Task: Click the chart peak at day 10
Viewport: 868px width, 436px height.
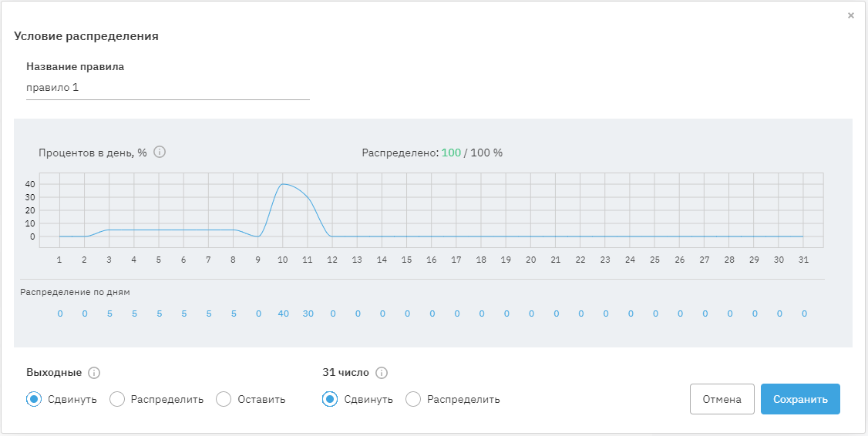Action: tap(283, 184)
